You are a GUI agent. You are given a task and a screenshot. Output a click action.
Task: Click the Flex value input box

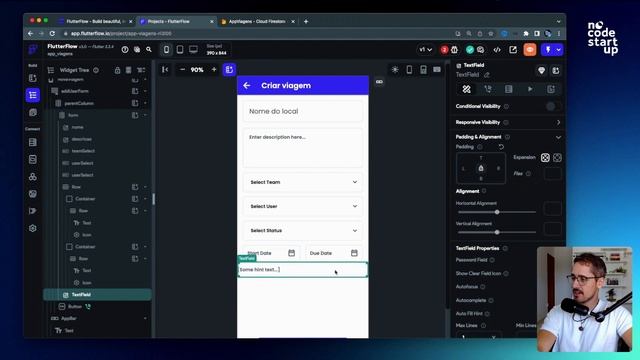point(552,174)
